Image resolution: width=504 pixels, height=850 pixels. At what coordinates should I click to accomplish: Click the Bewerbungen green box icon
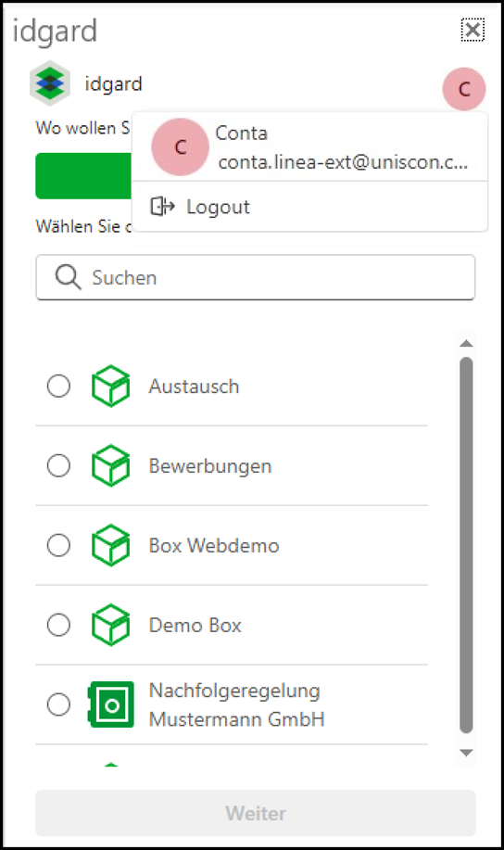click(110, 465)
